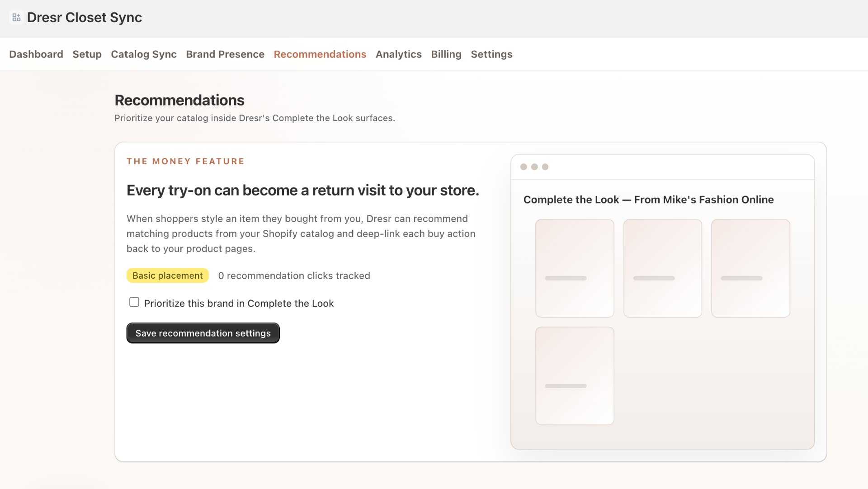The width and height of the screenshot is (868, 489).
Task: Click the Basic placement badge
Action: click(x=168, y=275)
